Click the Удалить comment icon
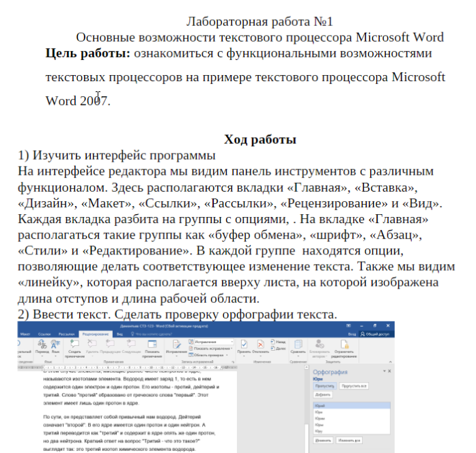This screenshot has height=453, width=476. point(92,344)
